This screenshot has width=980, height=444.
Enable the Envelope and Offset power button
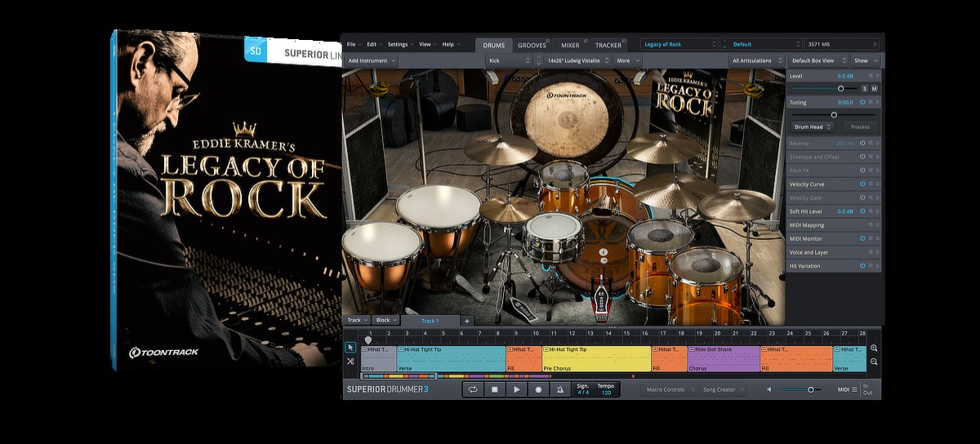[x=862, y=157]
